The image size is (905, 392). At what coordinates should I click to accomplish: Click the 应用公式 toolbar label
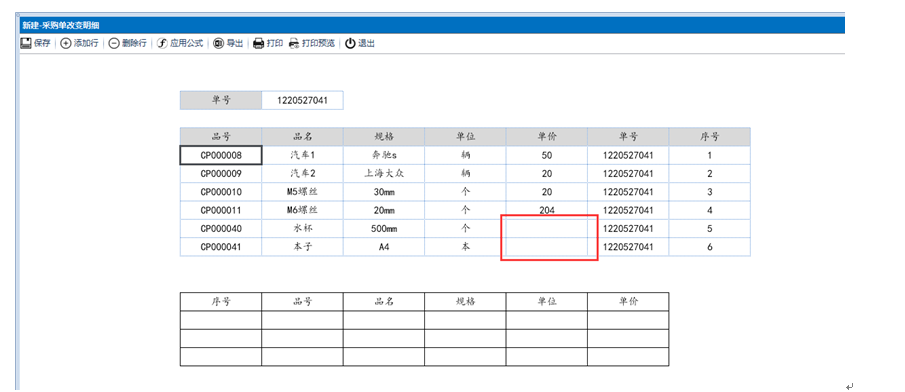[186, 43]
